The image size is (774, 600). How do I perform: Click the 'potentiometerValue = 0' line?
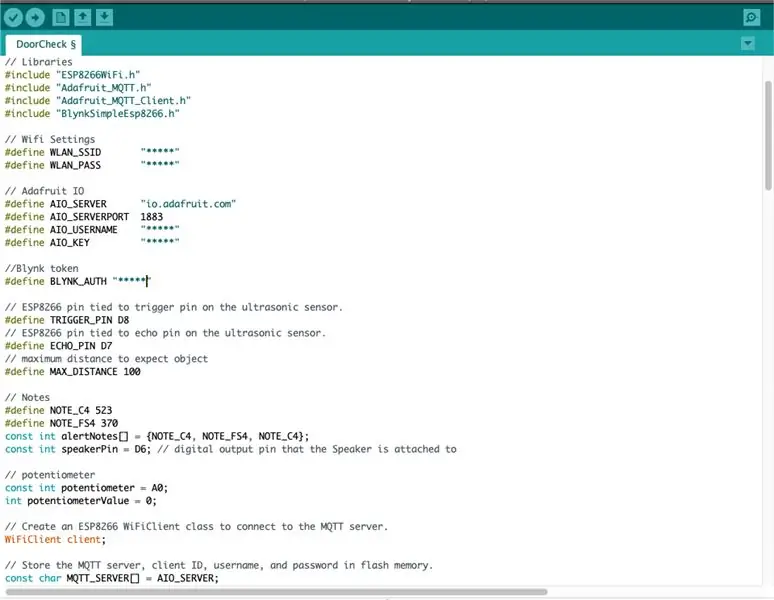click(81, 500)
